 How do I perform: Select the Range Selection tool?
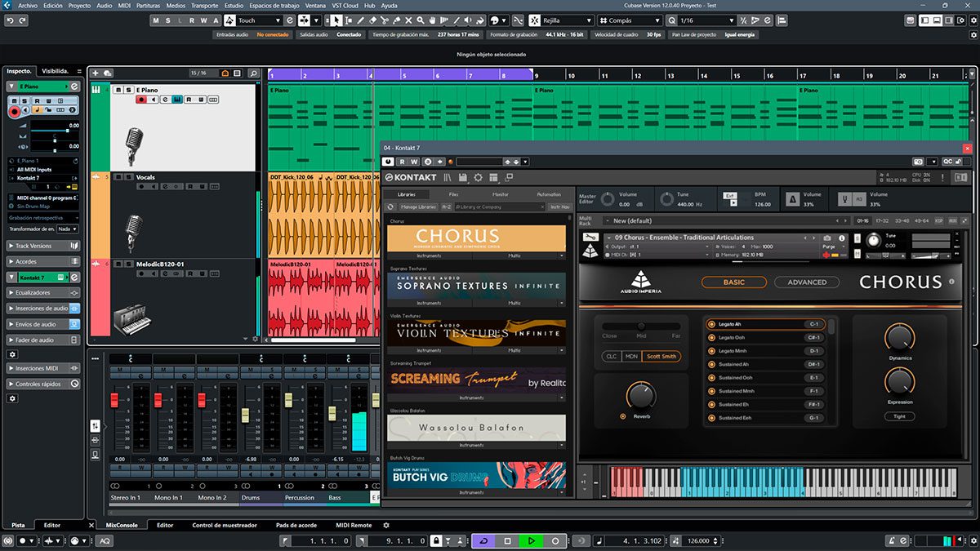348,20
